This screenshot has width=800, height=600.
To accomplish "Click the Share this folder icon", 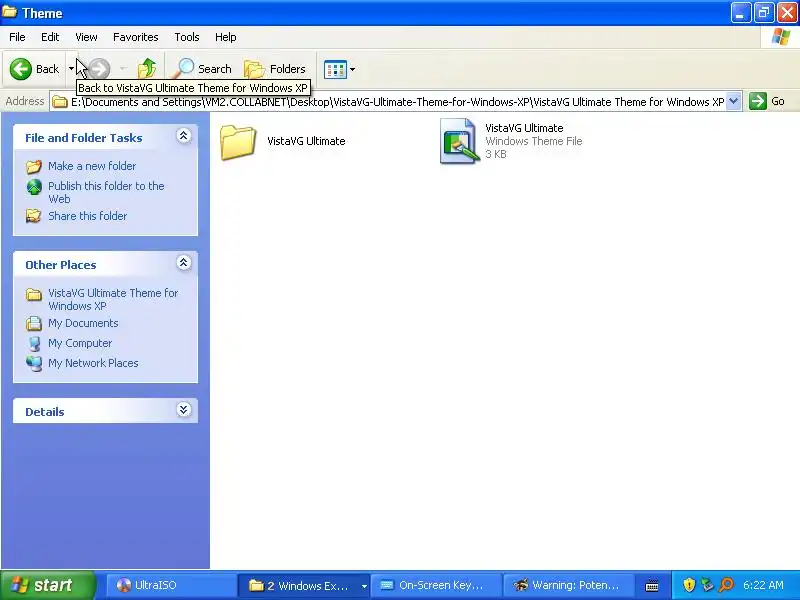I will click(x=34, y=216).
